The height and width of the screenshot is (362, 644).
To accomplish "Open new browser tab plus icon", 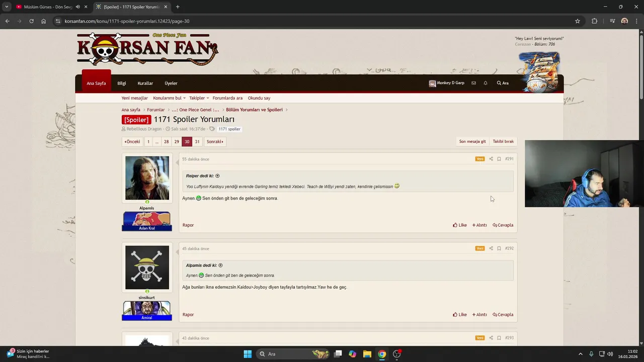I will 178,7.
